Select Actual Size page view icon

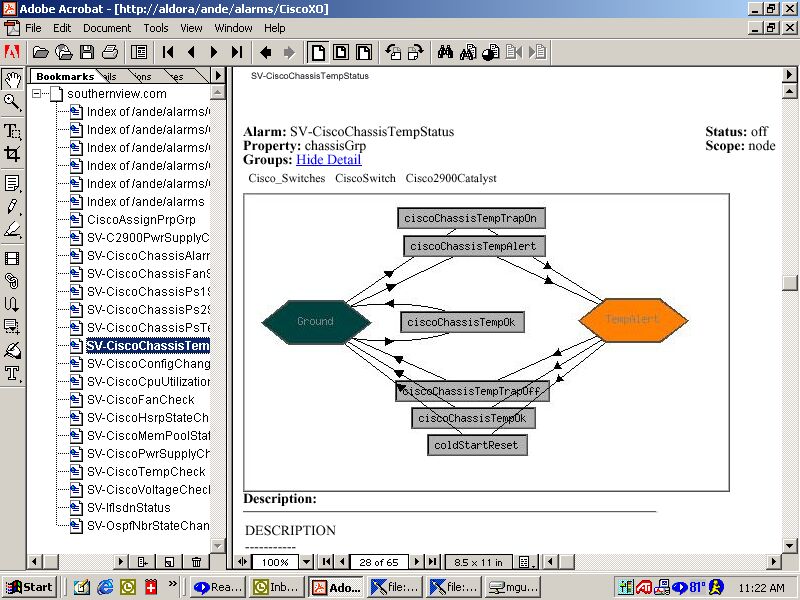318,53
